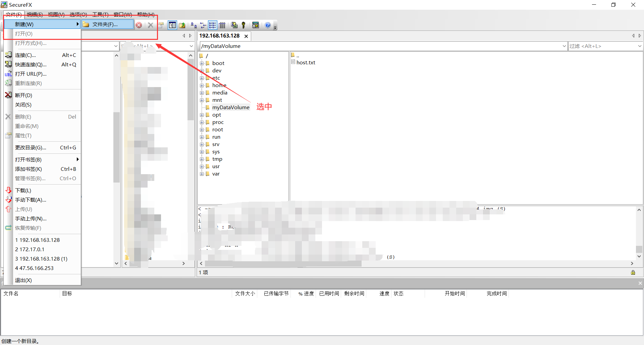Choose 文件夹(F)... new folder entry
The width and height of the screenshot is (644, 345).
(x=108, y=24)
